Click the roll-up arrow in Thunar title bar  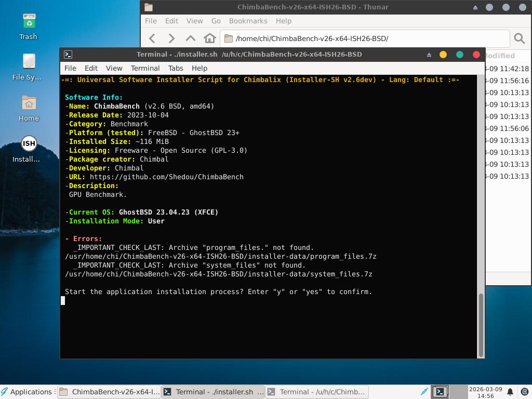pos(475,7)
